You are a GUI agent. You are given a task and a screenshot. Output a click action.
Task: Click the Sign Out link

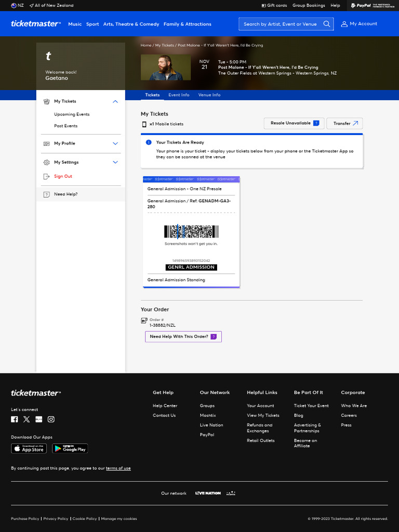pyautogui.click(x=63, y=177)
